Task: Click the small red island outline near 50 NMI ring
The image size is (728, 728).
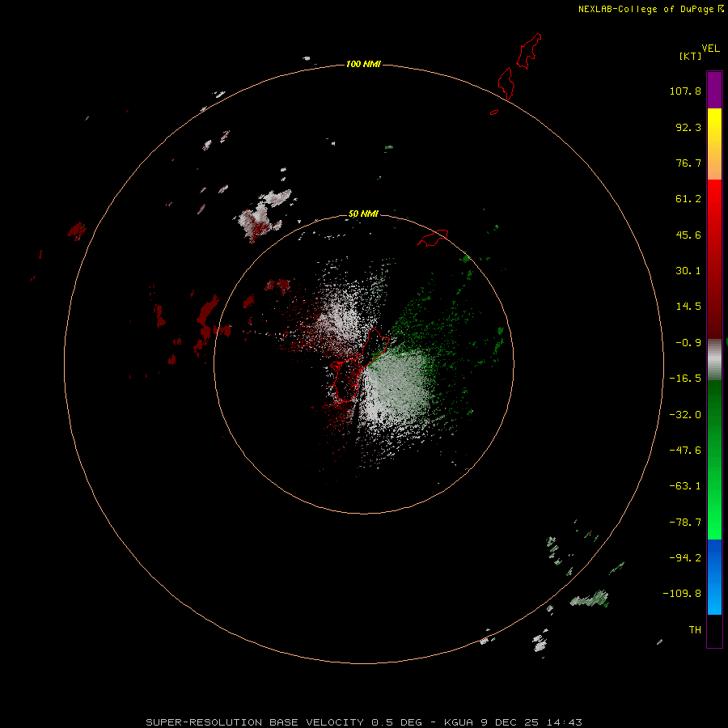Action: pyautogui.click(x=433, y=238)
